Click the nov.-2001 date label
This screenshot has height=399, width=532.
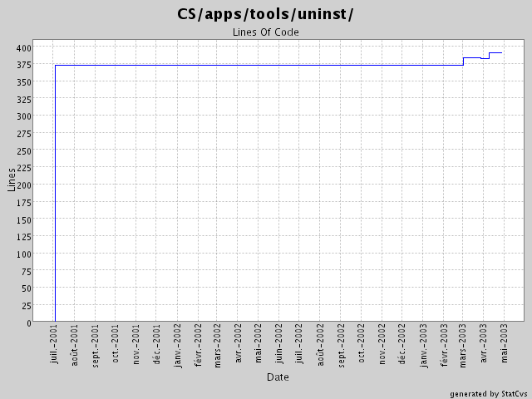coord(136,344)
